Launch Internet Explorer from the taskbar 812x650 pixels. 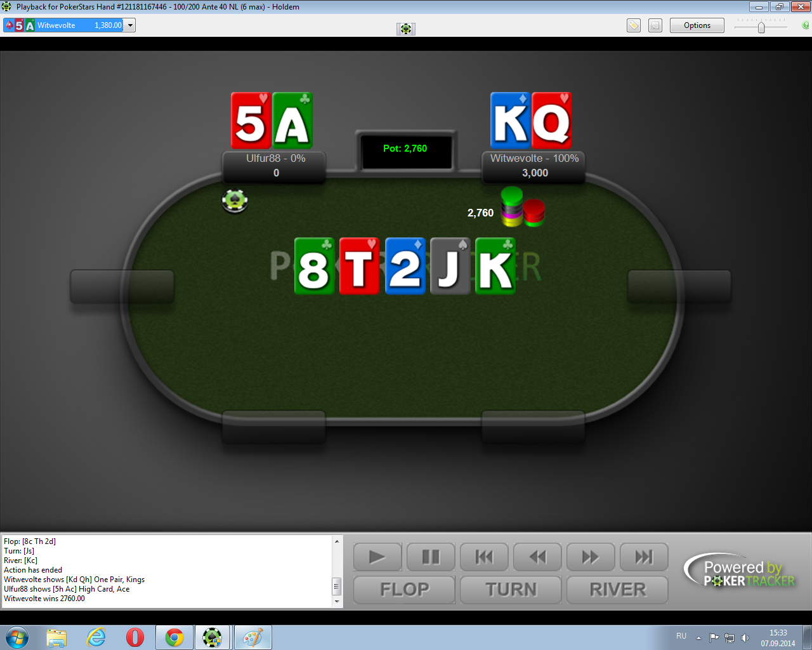point(96,637)
